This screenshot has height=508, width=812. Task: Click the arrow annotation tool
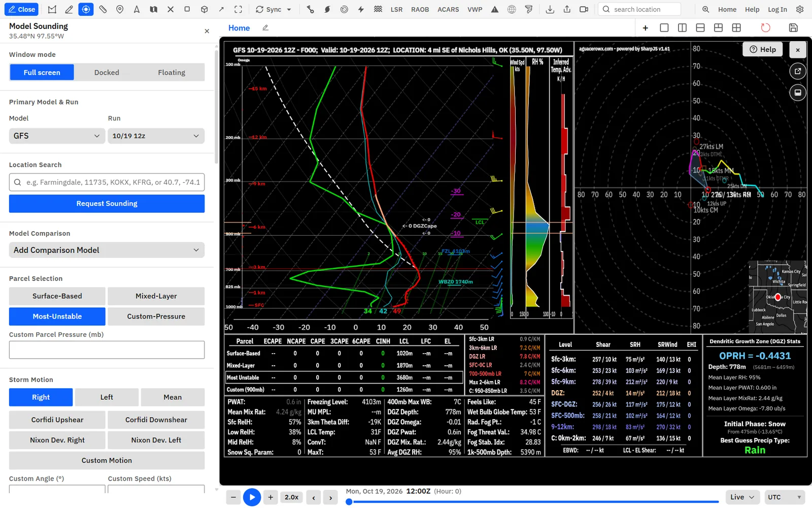[x=221, y=9]
